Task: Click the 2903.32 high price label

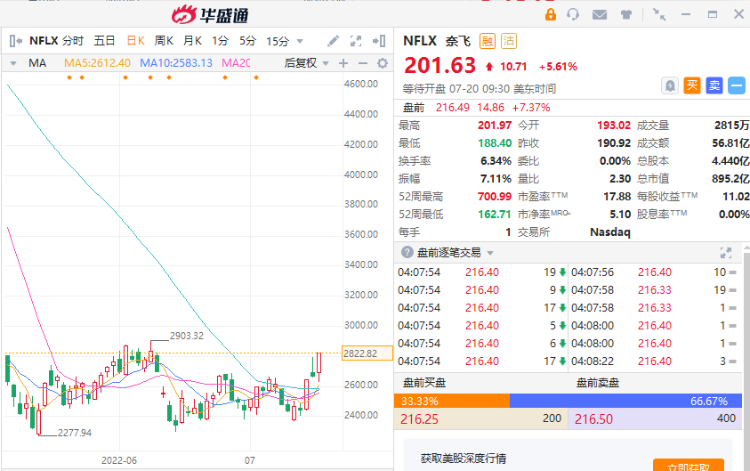Action: coord(187,336)
